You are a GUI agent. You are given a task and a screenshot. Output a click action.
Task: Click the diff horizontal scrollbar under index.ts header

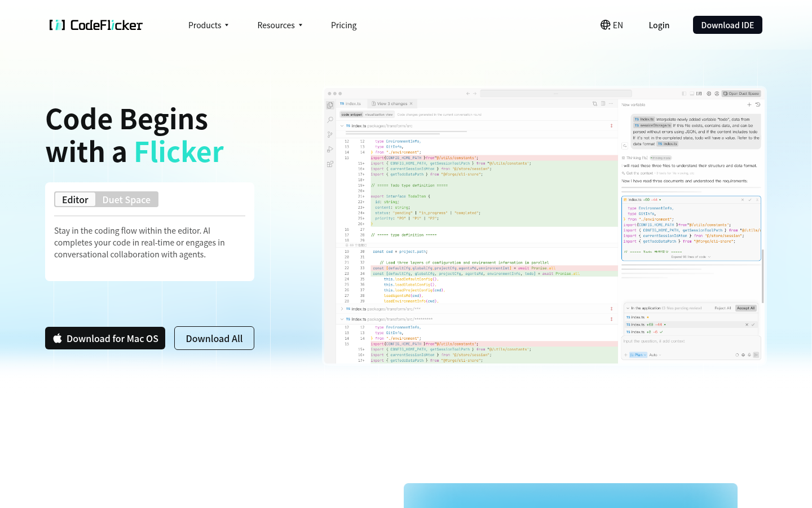pyautogui.click(x=406, y=132)
